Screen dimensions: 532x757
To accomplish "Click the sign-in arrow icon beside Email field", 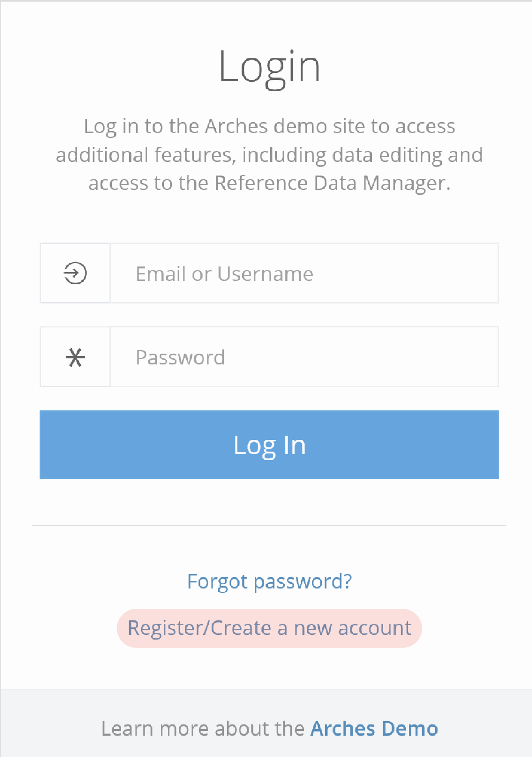I will [x=75, y=273].
